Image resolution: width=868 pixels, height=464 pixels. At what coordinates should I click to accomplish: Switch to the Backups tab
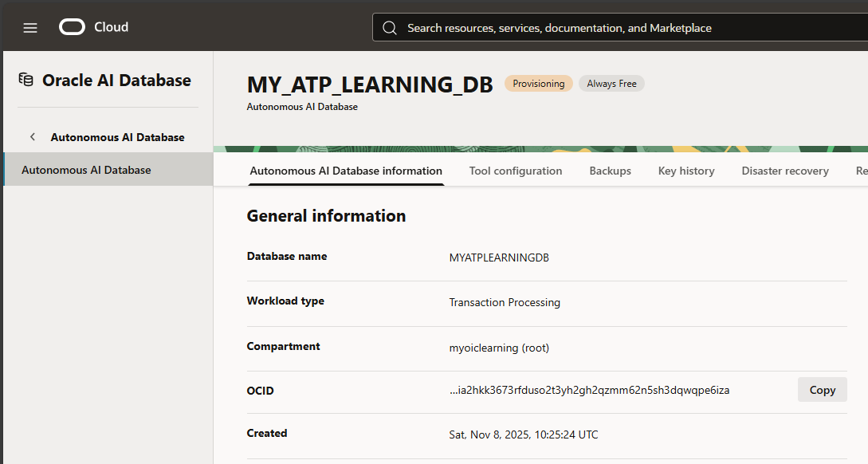pyautogui.click(x=610, y=171)
